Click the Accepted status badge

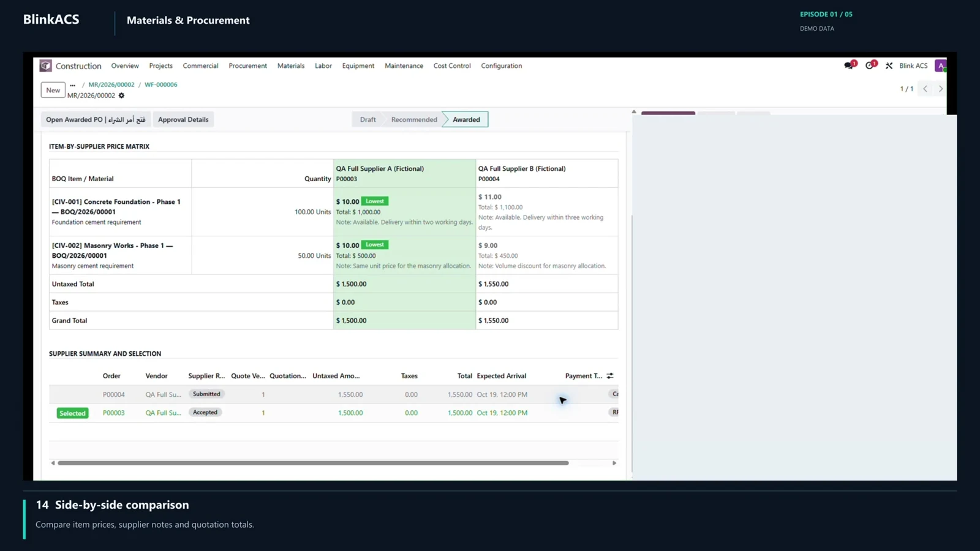pyautogui.click(x=205, y=413)
